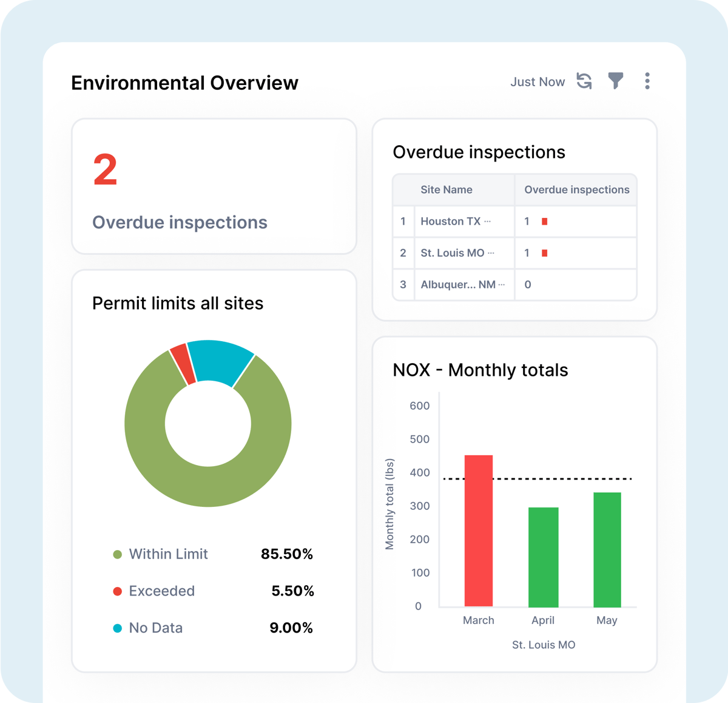Image resolution: width=728 pixels, height=703 pixels.
Task: Expand the truncated Albuquerque NM site name
Action: (x=503, y=284)
